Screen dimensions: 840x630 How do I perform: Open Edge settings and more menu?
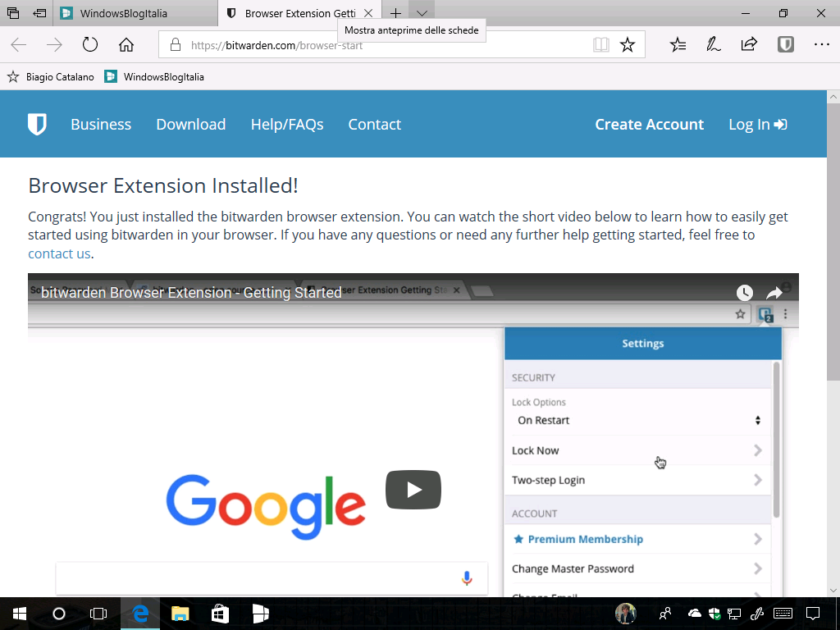tap(821, 44)
